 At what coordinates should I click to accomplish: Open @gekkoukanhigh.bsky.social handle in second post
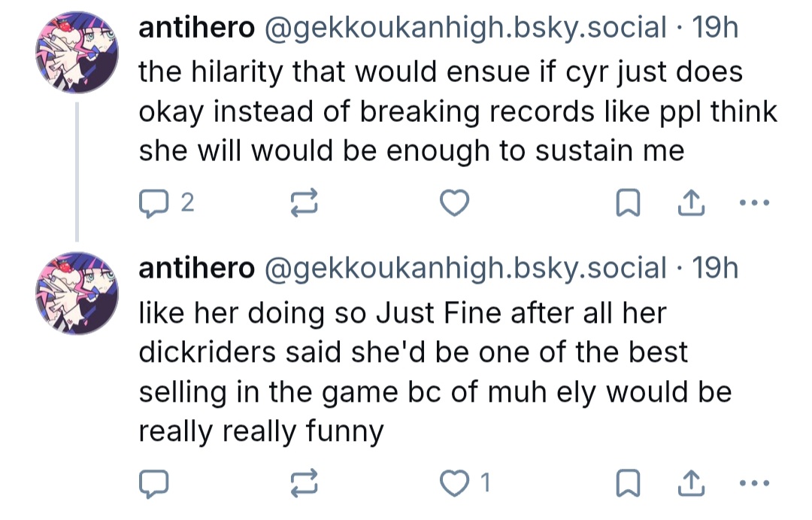465,269
